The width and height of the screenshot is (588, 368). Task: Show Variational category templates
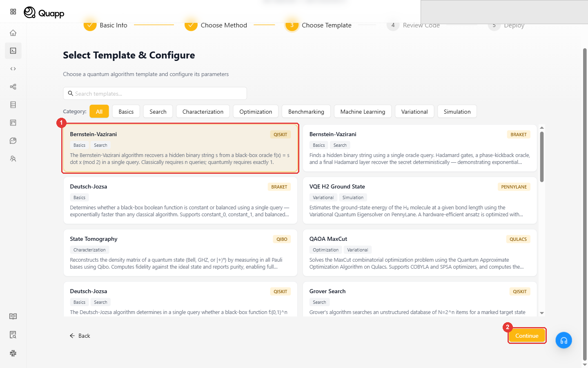coord(414,112)
